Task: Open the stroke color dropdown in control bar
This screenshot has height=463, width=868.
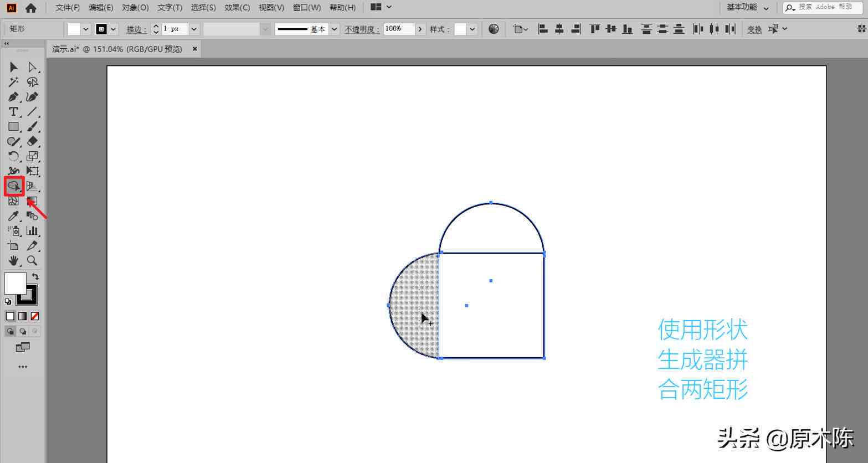Action: pyautogui.click(x=114, y=29)
